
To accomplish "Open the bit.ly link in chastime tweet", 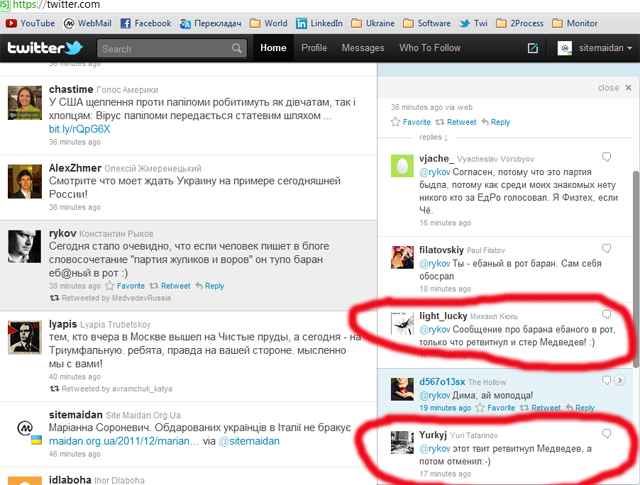I will [79, 129].
